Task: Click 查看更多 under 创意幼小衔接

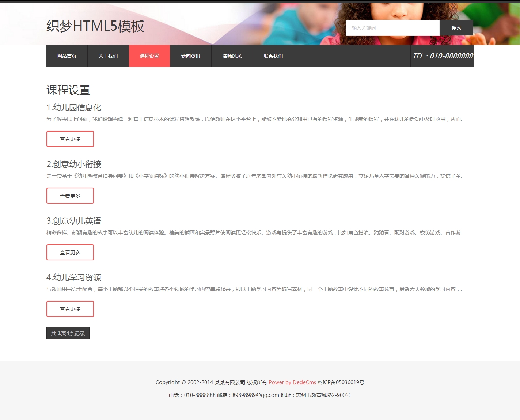Action: tap(70, 196)
